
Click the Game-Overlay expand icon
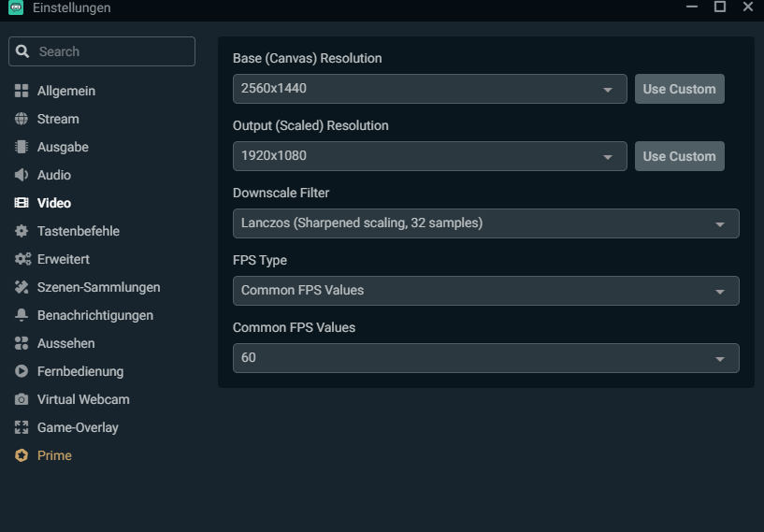click(x=22, y=427)
